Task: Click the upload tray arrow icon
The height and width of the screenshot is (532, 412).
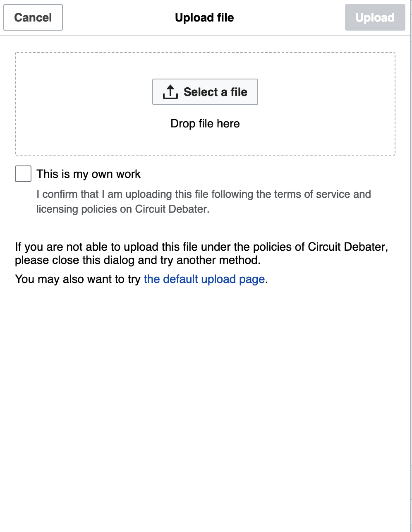Action: pos(170,92)
